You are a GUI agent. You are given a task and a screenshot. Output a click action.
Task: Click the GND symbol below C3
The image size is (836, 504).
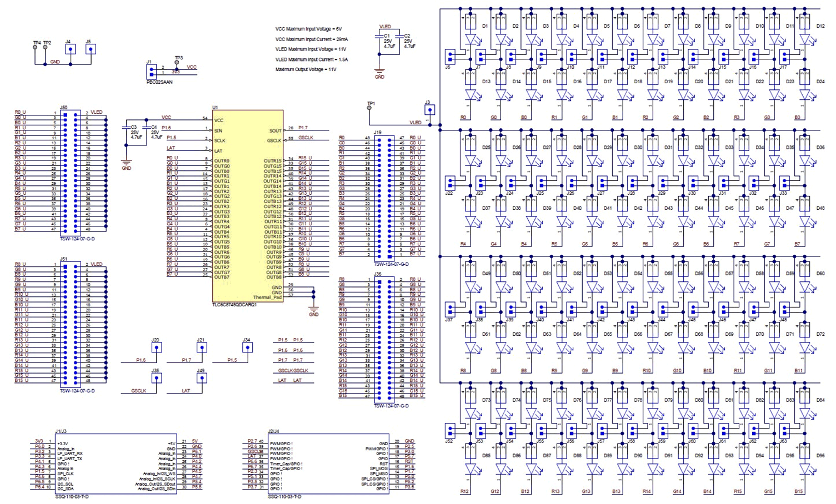click(127, 164)
